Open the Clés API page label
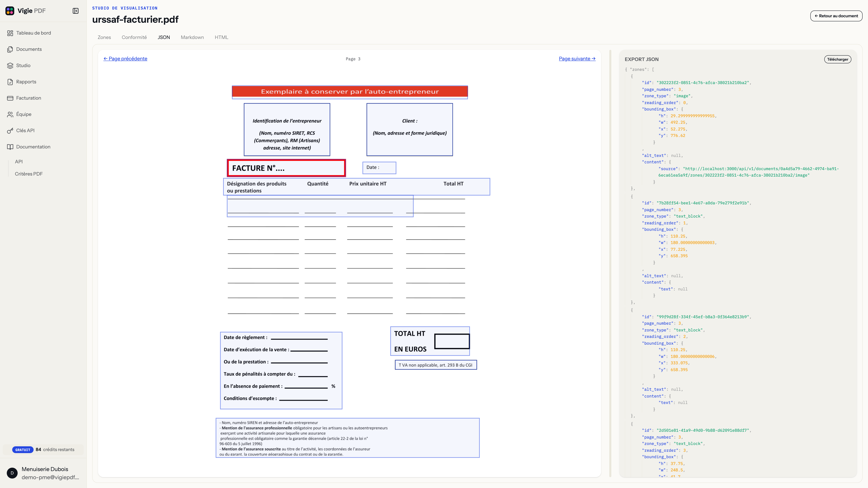 click(25, 131)
